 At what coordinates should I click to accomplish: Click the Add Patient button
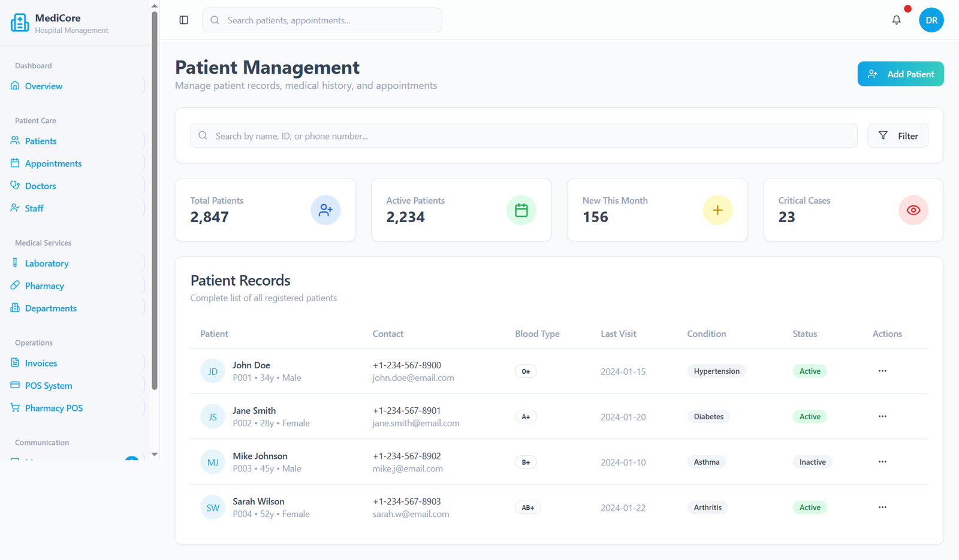tap(900, 74)
